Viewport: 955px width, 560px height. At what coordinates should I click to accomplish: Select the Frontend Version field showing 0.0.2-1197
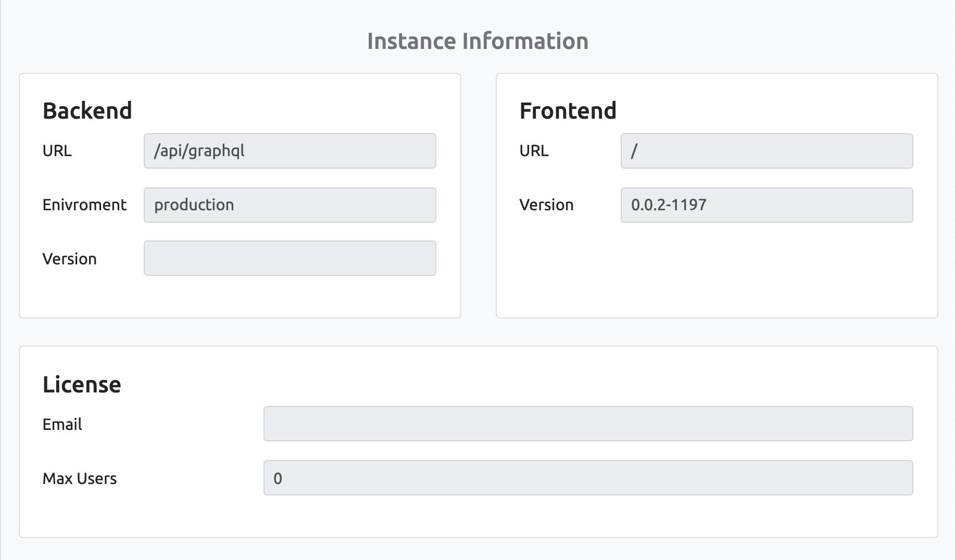point(766,205)
